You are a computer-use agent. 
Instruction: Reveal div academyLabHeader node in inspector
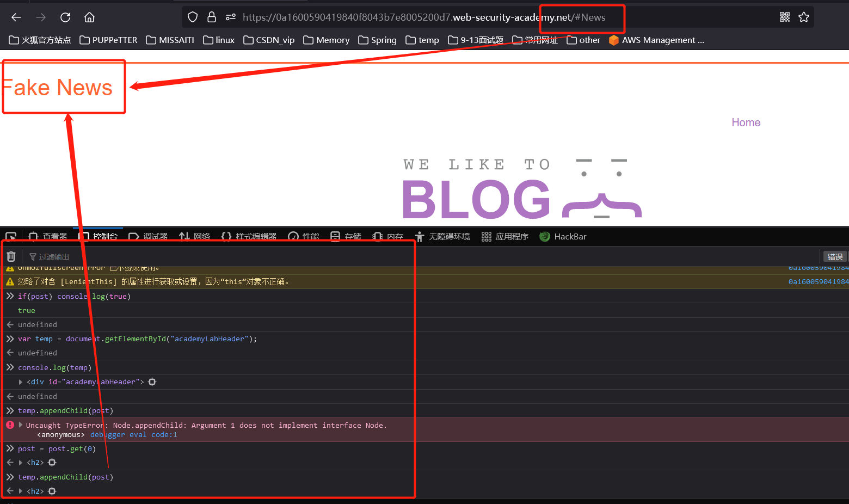pyautogui.click(x=152, y=382)
